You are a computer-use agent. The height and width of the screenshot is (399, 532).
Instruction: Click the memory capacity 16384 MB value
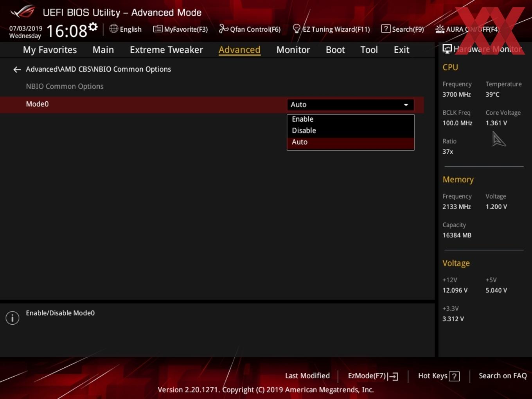(457, 235)
